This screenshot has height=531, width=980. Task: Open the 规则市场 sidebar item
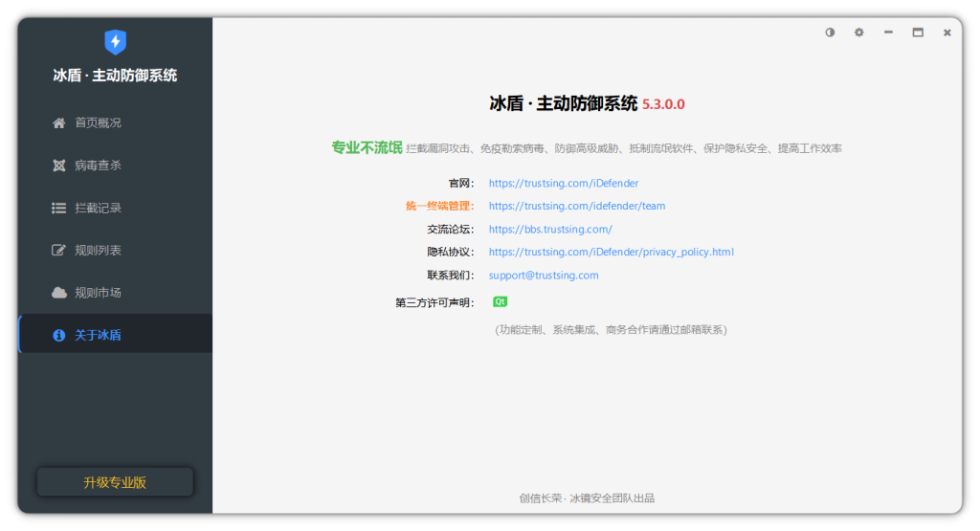98,293
